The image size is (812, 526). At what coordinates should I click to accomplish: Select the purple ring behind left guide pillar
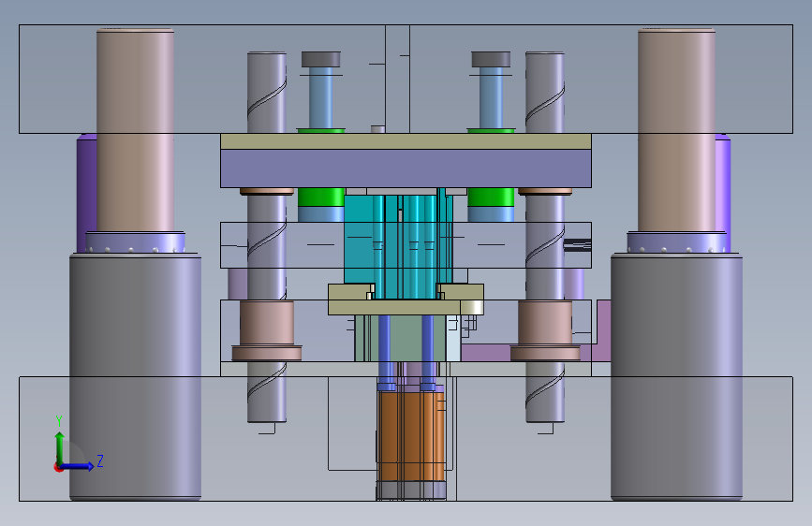pyautogui.click(x=86, y=194)
